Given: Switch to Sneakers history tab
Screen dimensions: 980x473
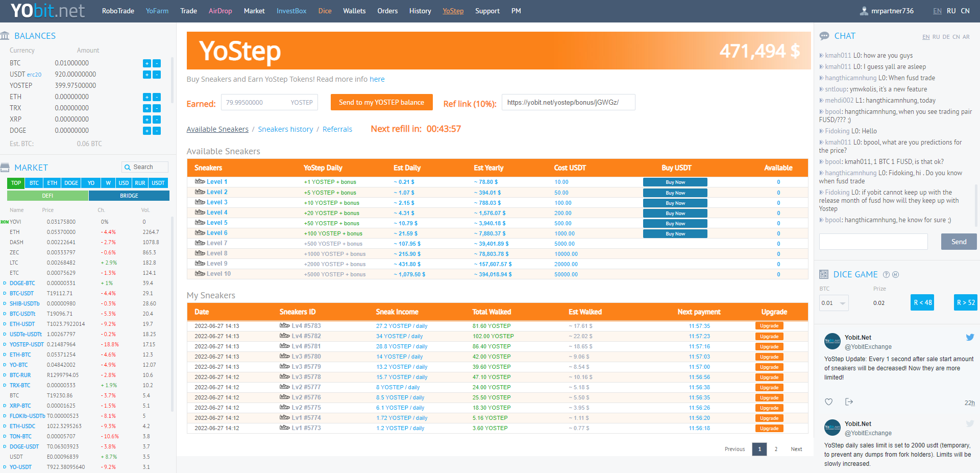Looking at the screenshot, I should tap(285, 129).
